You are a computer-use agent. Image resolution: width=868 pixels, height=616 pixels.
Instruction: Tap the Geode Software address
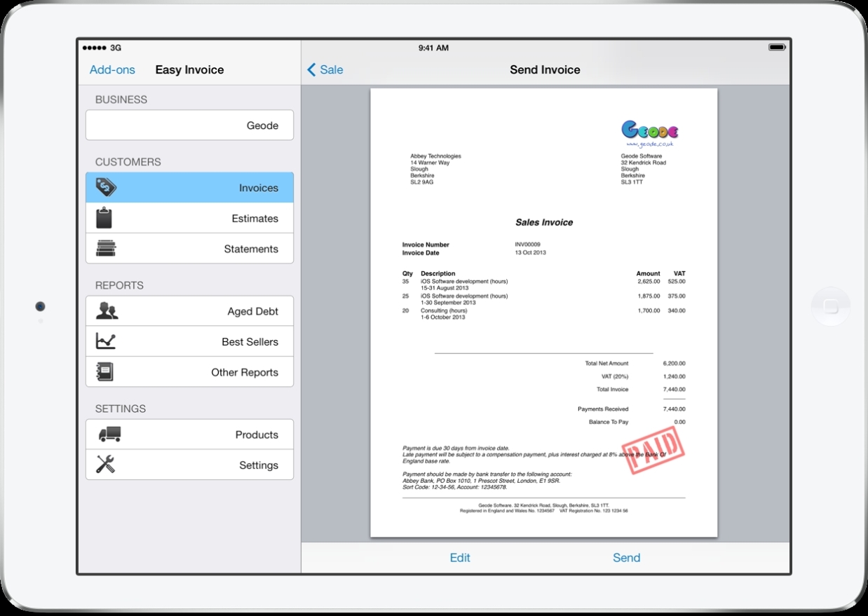pos(644,169)
